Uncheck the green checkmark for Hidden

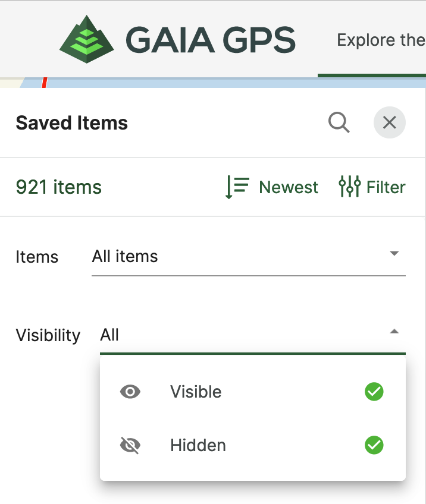click(374, 445)
